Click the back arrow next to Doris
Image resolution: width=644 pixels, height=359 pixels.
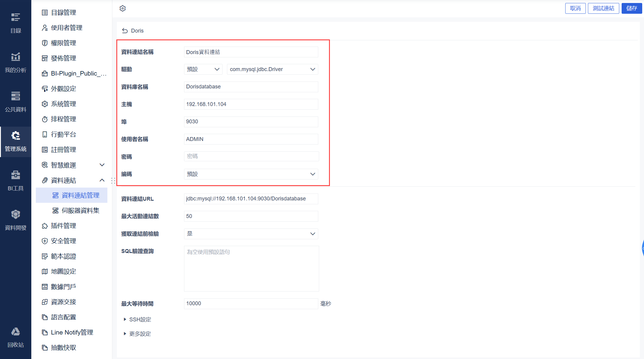(x=125, y=31)
